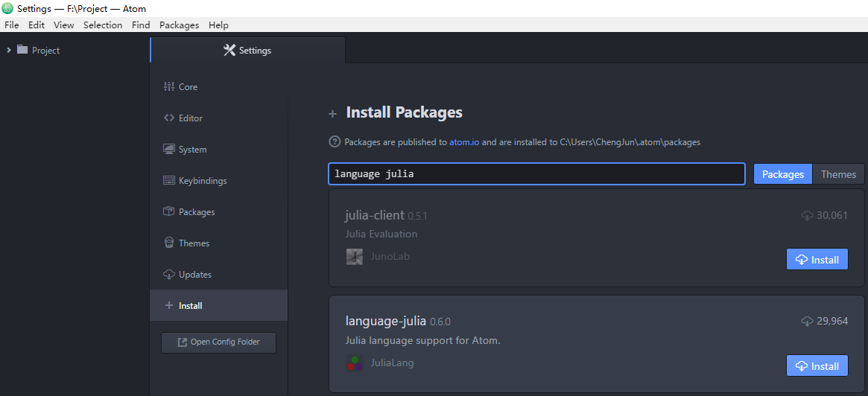The width and height of the screenshot is (868, 396).
Task: Open the Find menu
Action: tap(141, 25)
